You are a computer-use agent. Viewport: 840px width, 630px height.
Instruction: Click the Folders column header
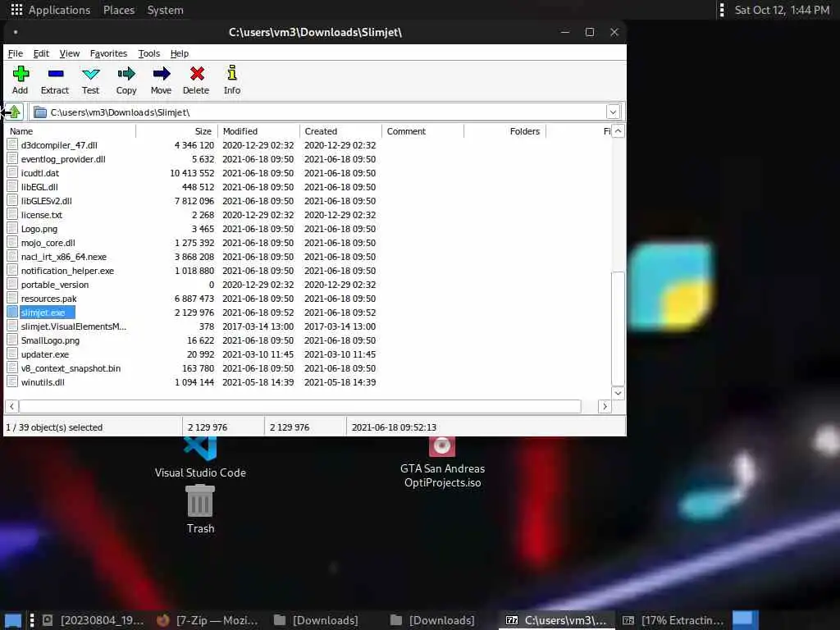504,131
